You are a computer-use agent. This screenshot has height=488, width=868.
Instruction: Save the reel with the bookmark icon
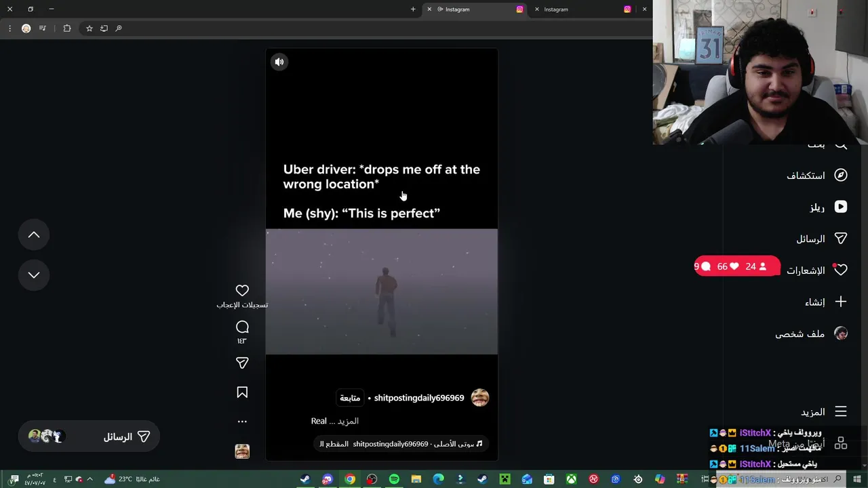pos(242,392)
